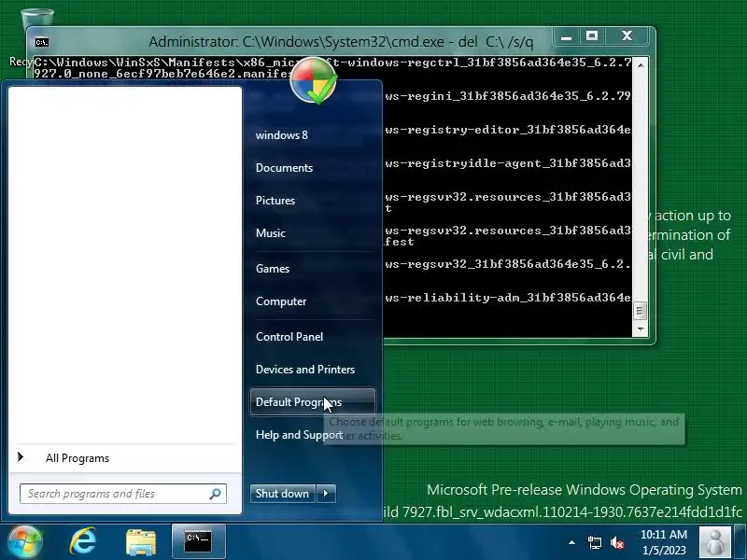Click the Shut down button
Viewport: 747px width, 560px height.
click(282, 494)
